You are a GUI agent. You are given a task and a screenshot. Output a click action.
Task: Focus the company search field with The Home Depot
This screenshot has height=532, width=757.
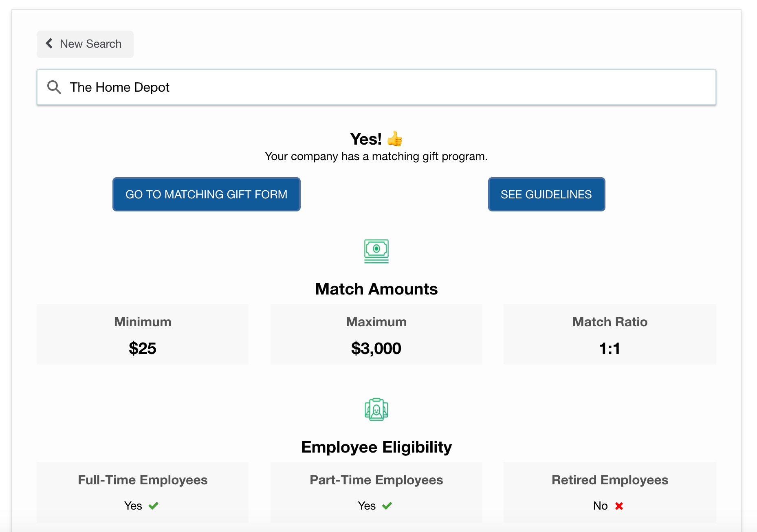[x=376, y=87]
